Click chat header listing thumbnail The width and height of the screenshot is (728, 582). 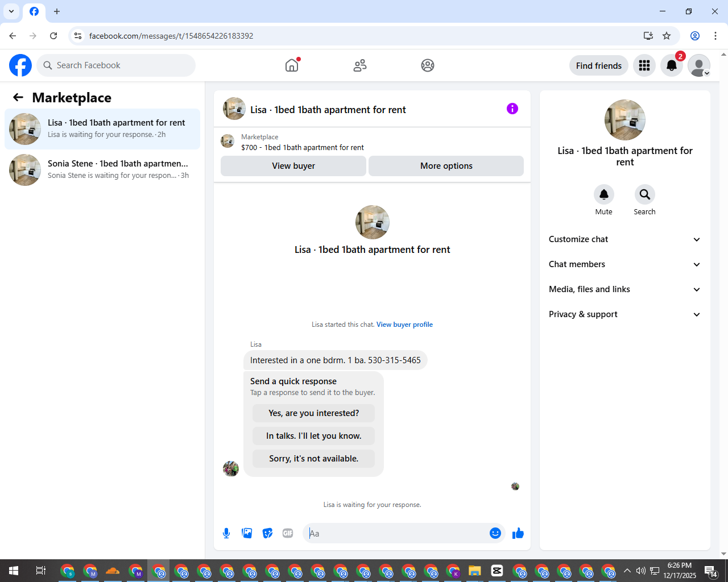(234, 109)
